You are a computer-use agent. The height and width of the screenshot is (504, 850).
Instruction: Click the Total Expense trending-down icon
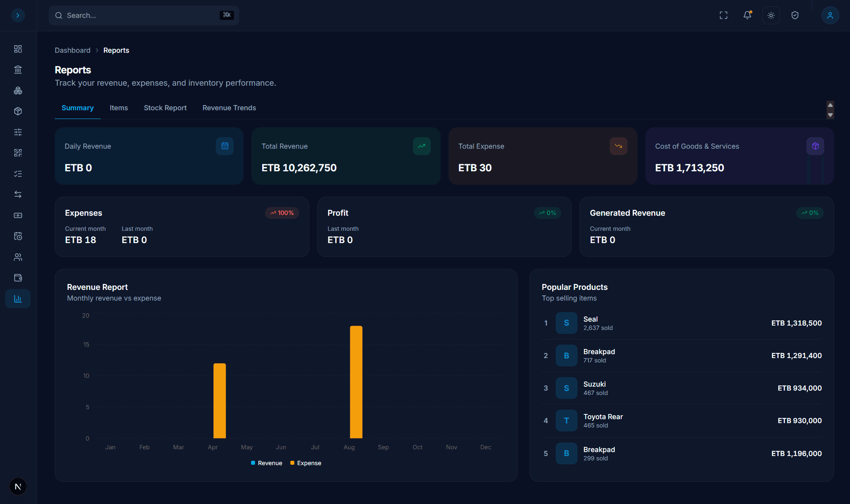618,146
